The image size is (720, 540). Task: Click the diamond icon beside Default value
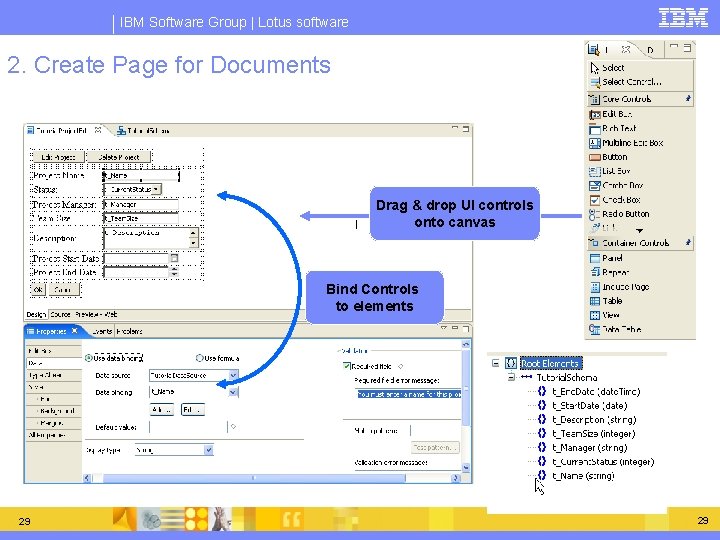233,427
